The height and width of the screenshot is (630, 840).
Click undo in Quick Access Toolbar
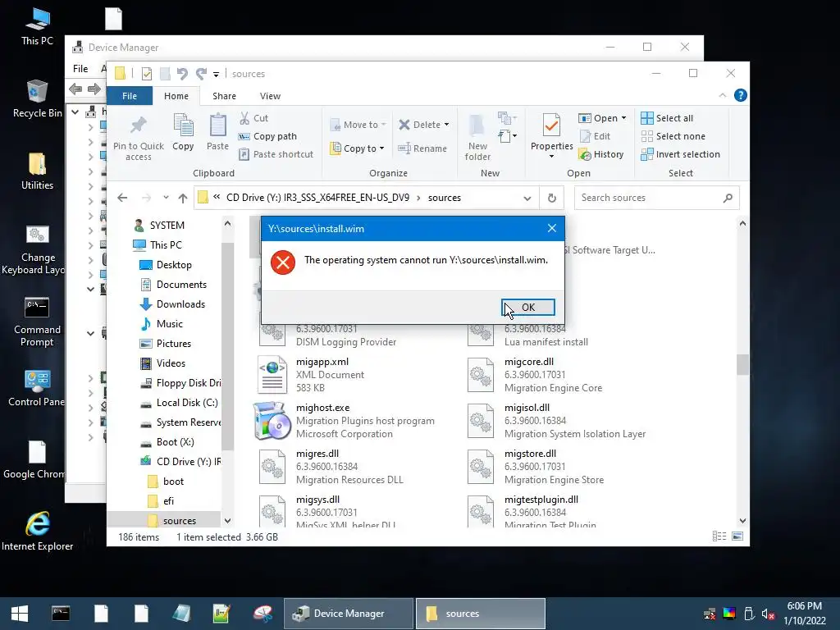pyautogui.click(x=182, y=73)
